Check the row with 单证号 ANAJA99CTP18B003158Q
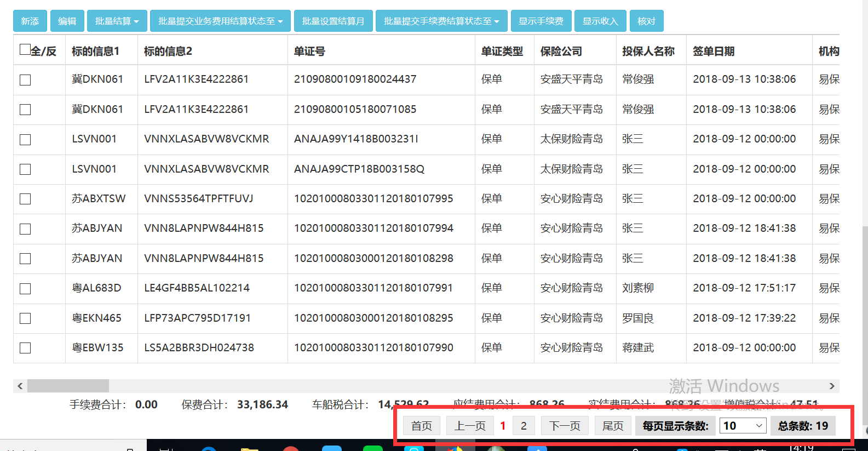This screenshot has width=868, height=451. click(25, 169)
